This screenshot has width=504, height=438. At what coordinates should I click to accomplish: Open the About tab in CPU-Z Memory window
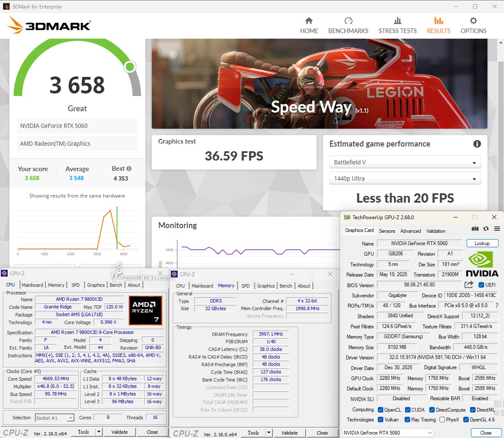coord(304,285)
